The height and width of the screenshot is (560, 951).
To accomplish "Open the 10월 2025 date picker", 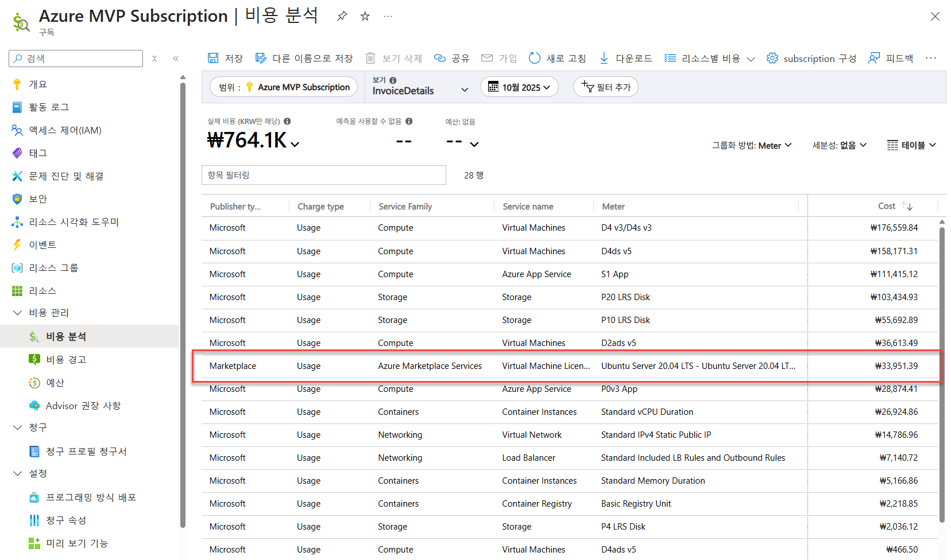I will pyautogui.click(x=519, y=87).
